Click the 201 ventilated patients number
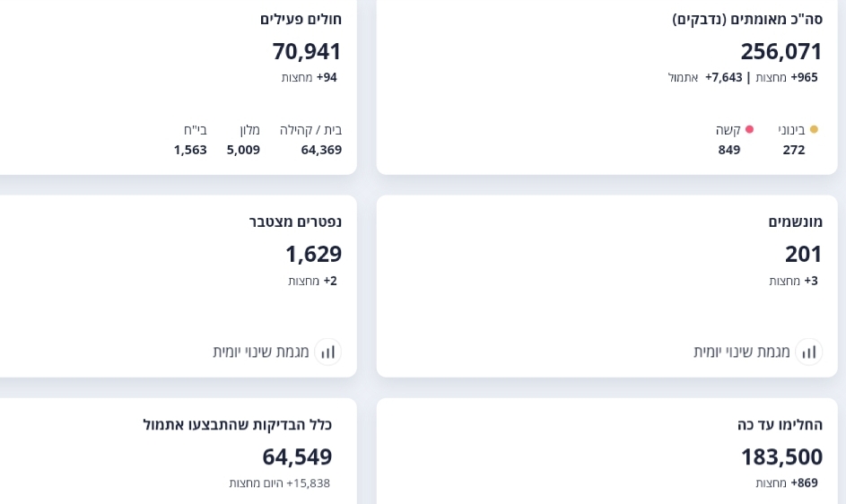The width and height of the screenshot is (846, 504). tap(803, 254)
